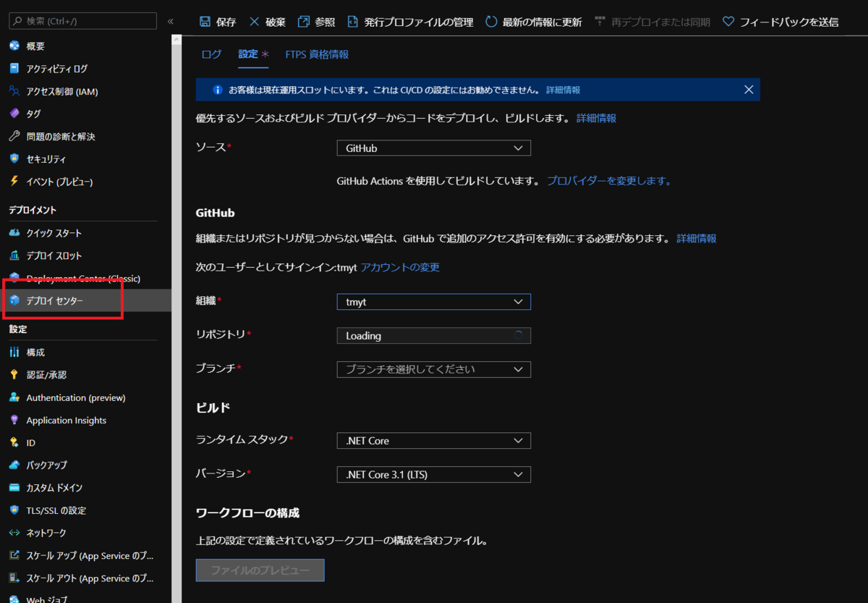Open 問題の診断と解決 wrench icon
This screenshot has height=603, width=868.
point(14,136)
